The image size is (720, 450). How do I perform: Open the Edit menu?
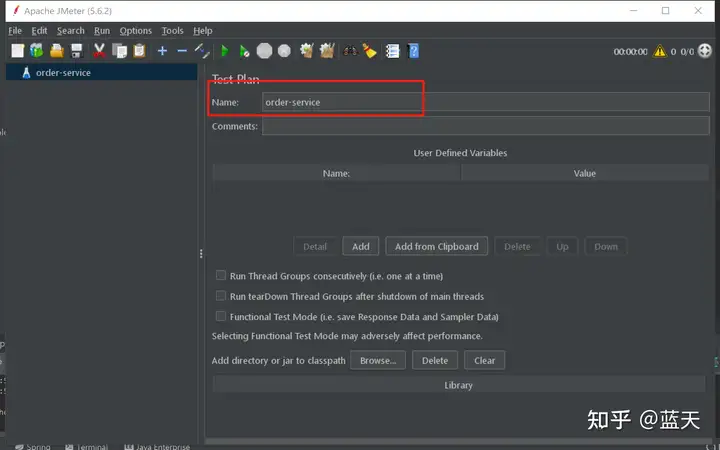(39, 31)
